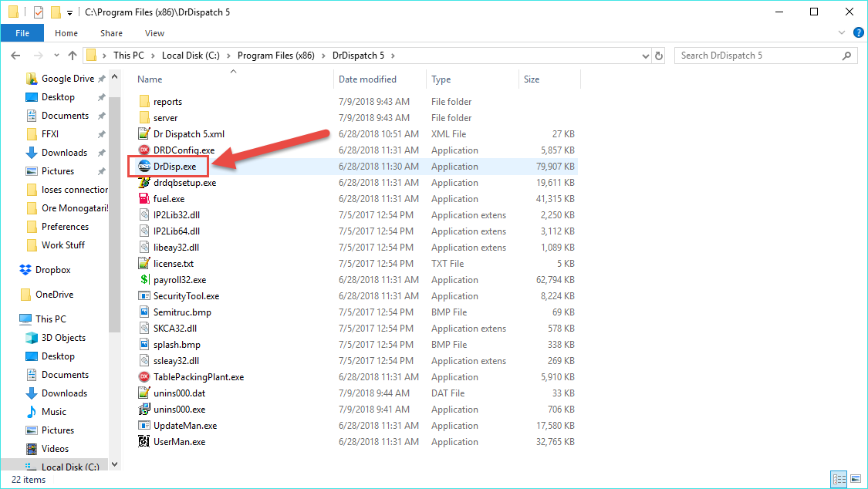Viewport: 868px width, 489px height.
Task: Select the SecurityTool.exe icon
Action: tap(144, 296)
